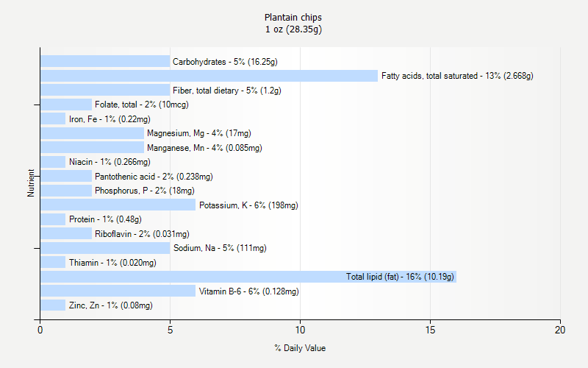Click the blue bar beside the Sodium label
Image resolution: width=588 pixels, height=368 pixels.
(105, 248)
